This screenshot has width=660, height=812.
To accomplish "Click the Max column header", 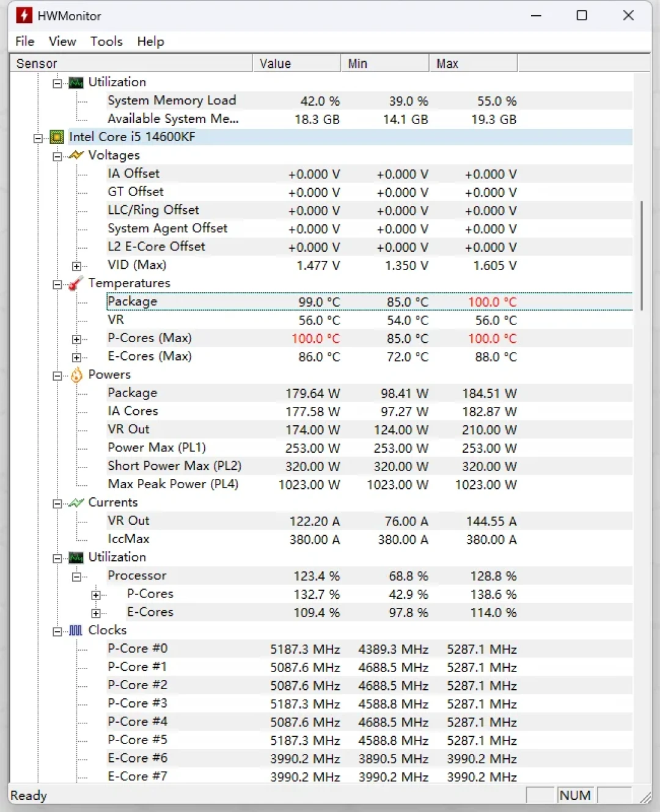I will click(x=474, y=64).
